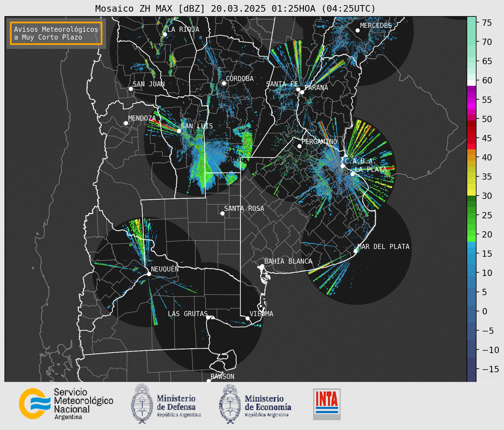Click the MERCEDES city marker dot
The height and width of the screenshot is (430, 504).
358,31
